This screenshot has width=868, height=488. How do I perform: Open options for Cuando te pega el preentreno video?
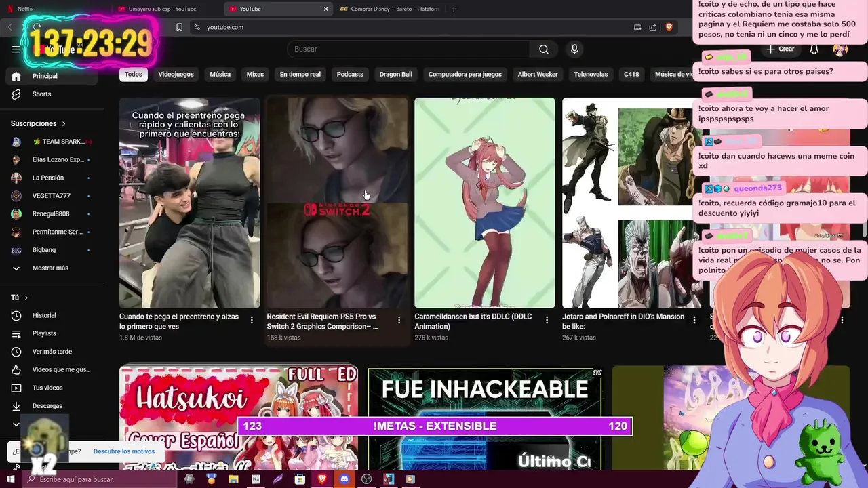(252, 320)
